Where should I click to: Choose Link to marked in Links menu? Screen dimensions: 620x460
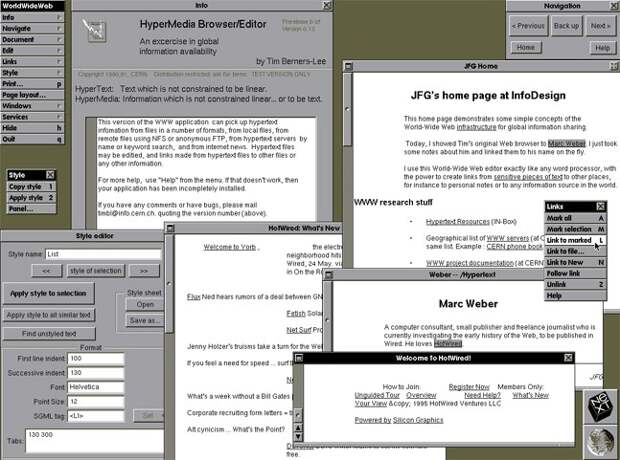[x=575, y=240]
